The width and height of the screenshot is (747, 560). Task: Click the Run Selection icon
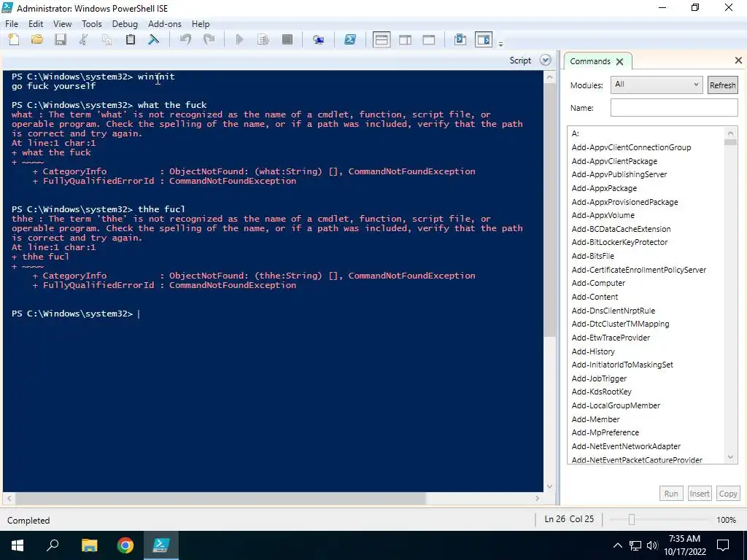pyautogui.click(x=263, y=39)
